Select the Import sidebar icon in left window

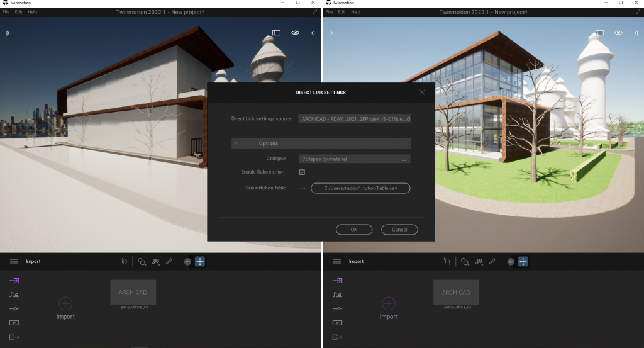14,281
